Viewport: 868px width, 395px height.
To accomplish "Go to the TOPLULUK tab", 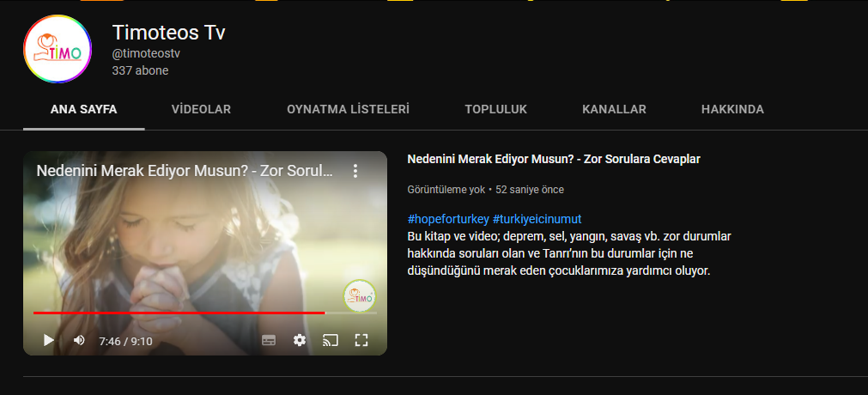I will [496, 110].
